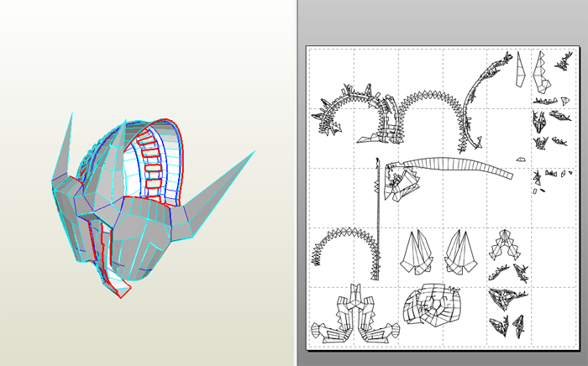The image size is (588, 366).
Task: Pick the symmetric double faceplate pattern at bottom
Action: (x=355, y=316)
